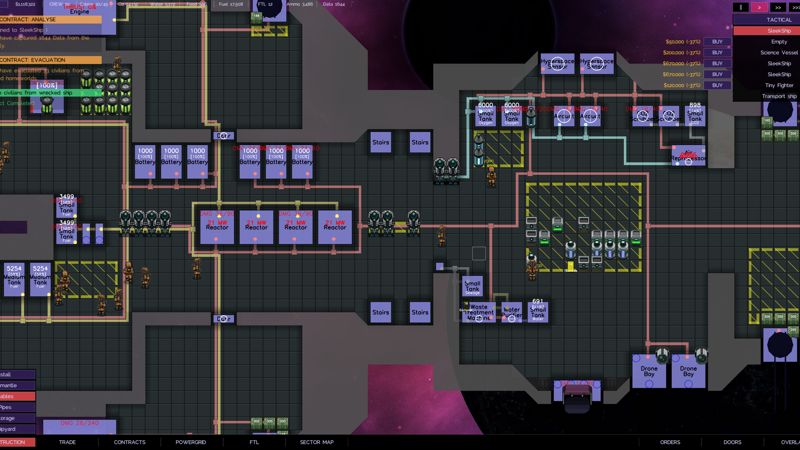The image size is (800, 450).
Task: Pick Transport ship from the ship list
Action: [x=779, y=96]
